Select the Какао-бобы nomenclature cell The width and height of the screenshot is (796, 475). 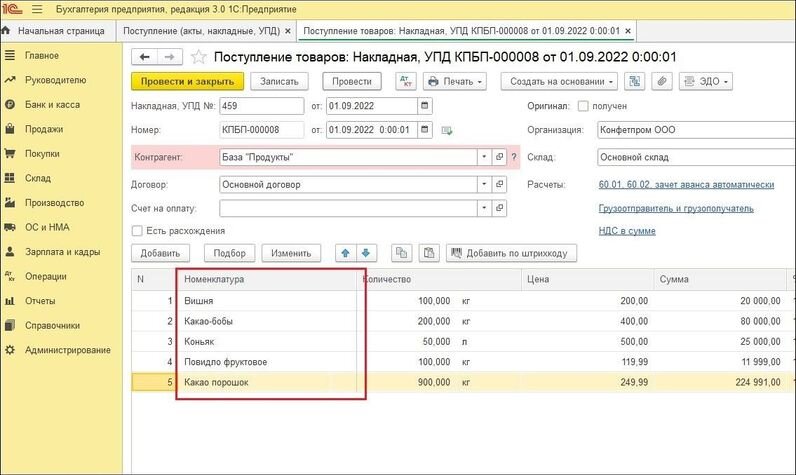(269, 321)
